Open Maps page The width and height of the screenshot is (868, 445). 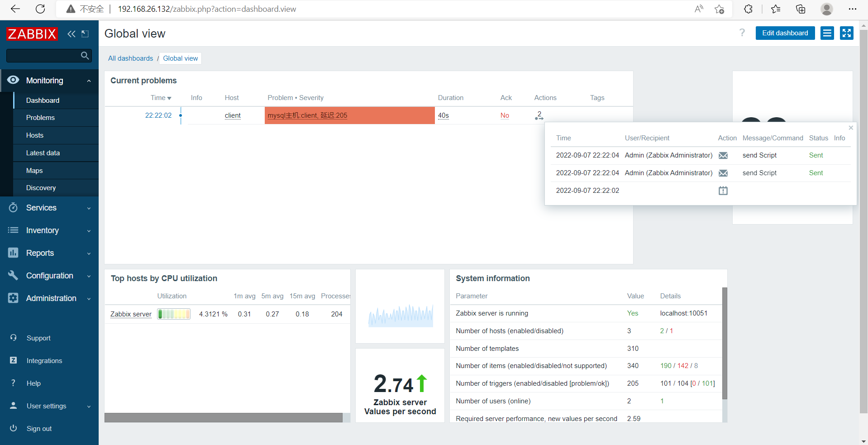[56, 171]
